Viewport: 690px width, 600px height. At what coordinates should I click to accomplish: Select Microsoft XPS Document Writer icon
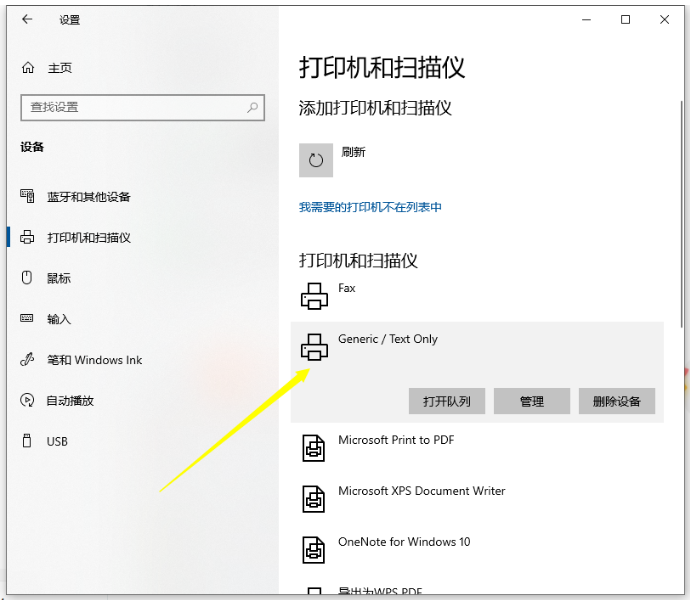(x=315, y=499)
